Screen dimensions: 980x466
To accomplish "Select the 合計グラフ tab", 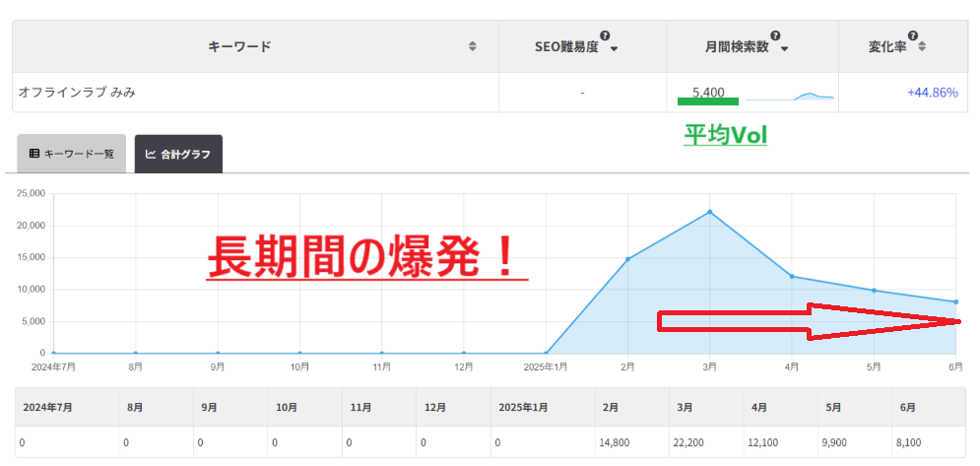I will (178, 154).
